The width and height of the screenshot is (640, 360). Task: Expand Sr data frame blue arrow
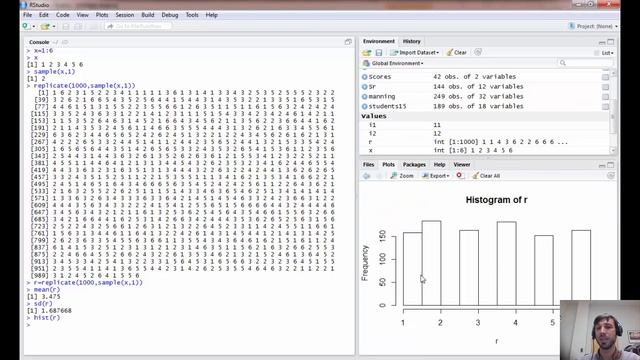[x=364, y=87]
